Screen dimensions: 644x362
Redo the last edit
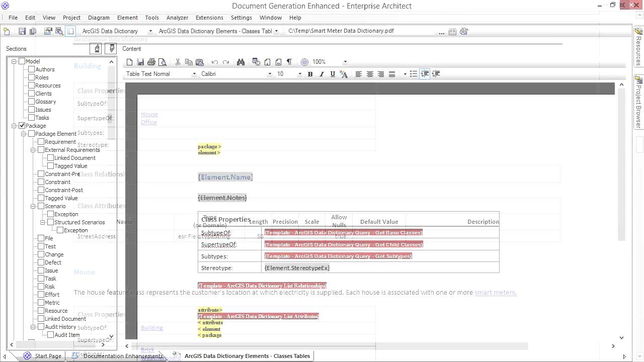click(226, 62)
